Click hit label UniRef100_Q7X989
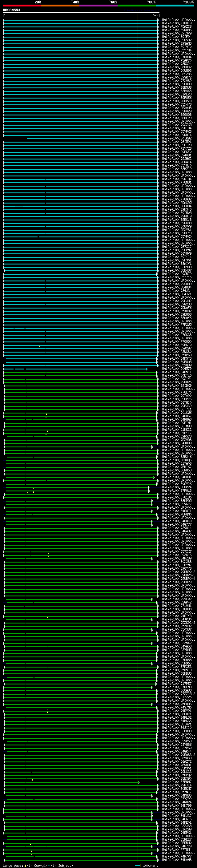This screenshot has width=197, height=868. tap(176, 81)
